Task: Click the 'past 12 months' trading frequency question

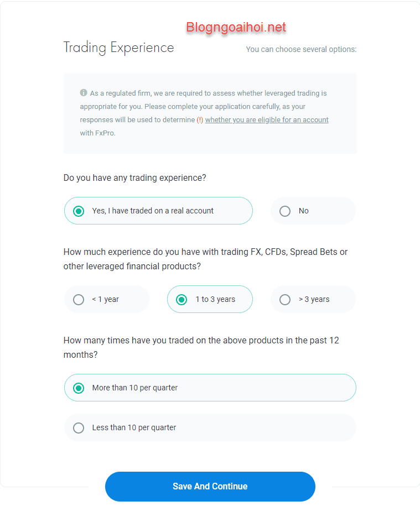Action: (201, 347)
